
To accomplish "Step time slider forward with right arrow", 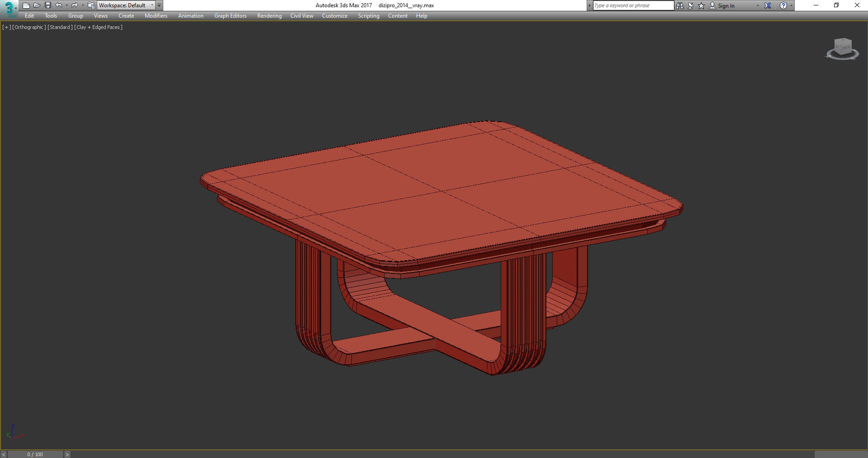I will tap(67, 454).
